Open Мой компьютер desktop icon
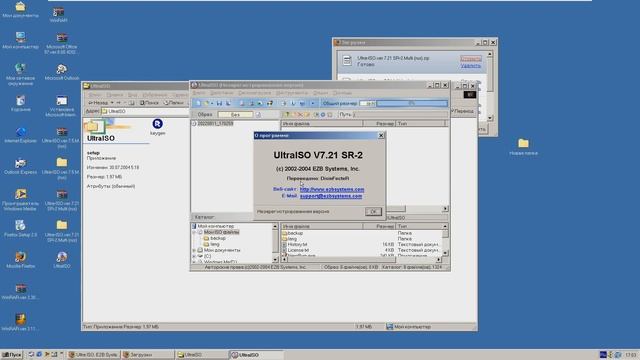 20,41
